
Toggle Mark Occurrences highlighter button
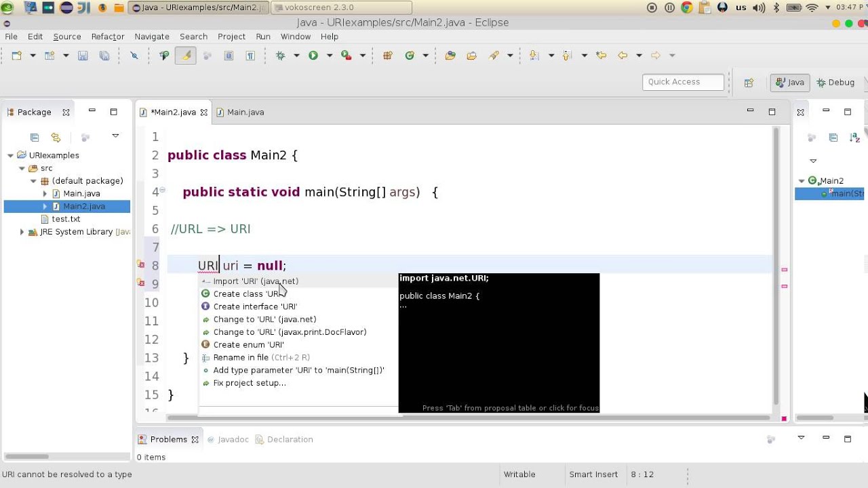[x=185, y=56]
